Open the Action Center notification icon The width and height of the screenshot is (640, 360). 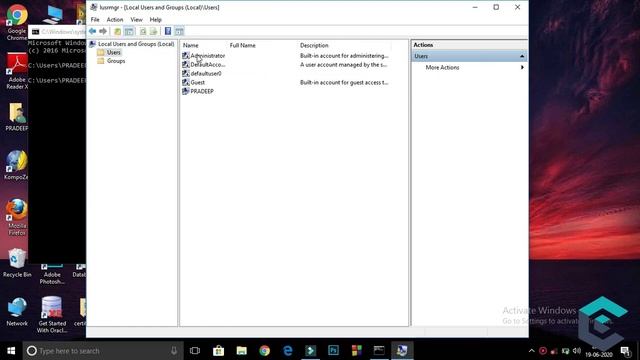point(625,351)
